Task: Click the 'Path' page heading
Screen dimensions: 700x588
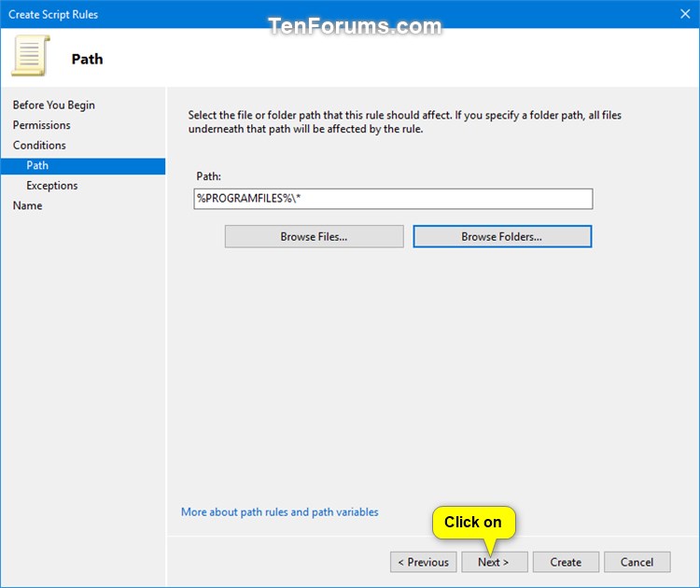Action: pyautogui.click(x=87, y=59)
